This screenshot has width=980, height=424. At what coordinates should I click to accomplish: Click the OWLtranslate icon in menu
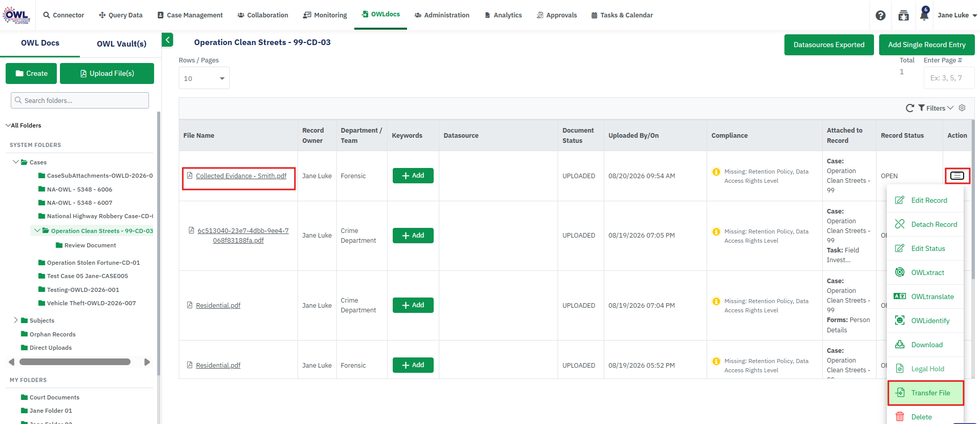(900, 296)
